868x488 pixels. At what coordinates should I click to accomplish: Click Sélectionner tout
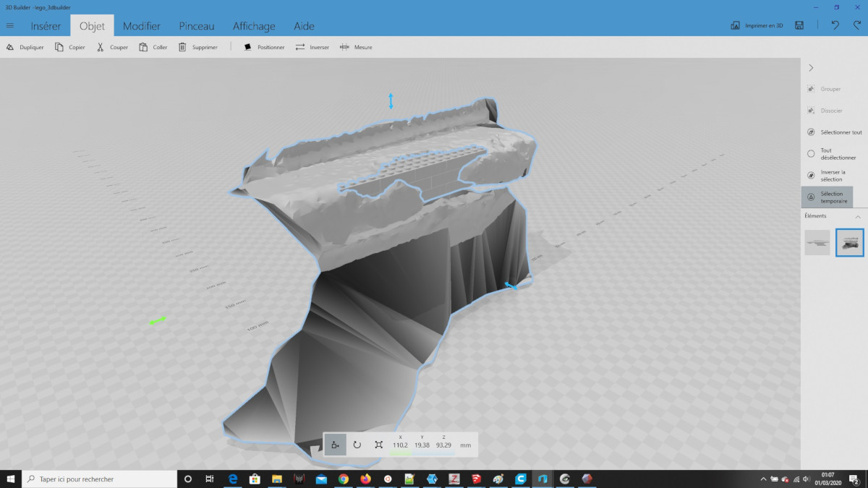click(x=834, y=132)
